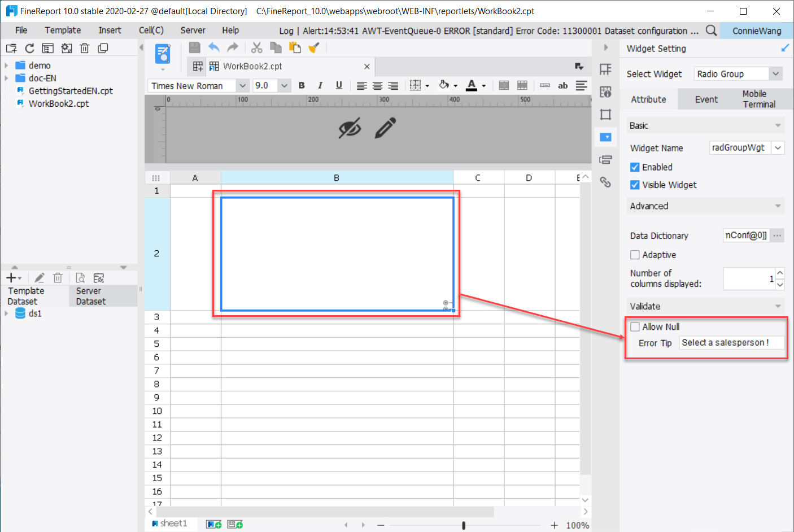
Task: Open the Help menu
Action: tap(230, 30)
